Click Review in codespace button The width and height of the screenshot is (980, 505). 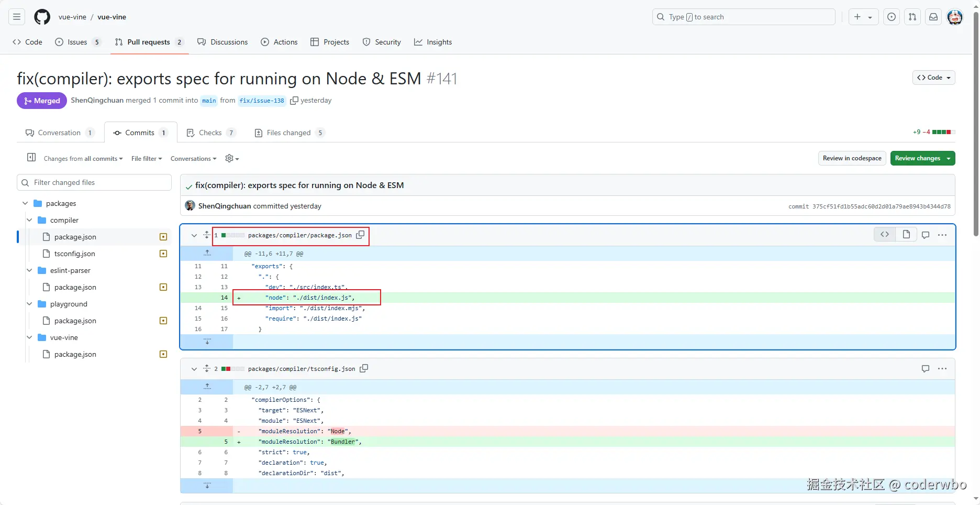click(x=852, y=158)
